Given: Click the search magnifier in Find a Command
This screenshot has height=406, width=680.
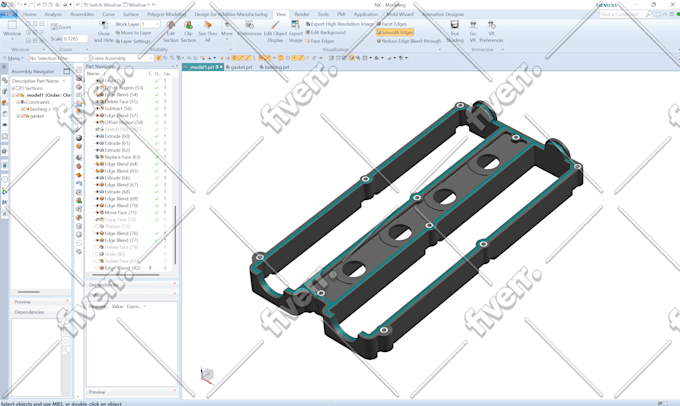Looking at the screenshot, I should 648,14.
